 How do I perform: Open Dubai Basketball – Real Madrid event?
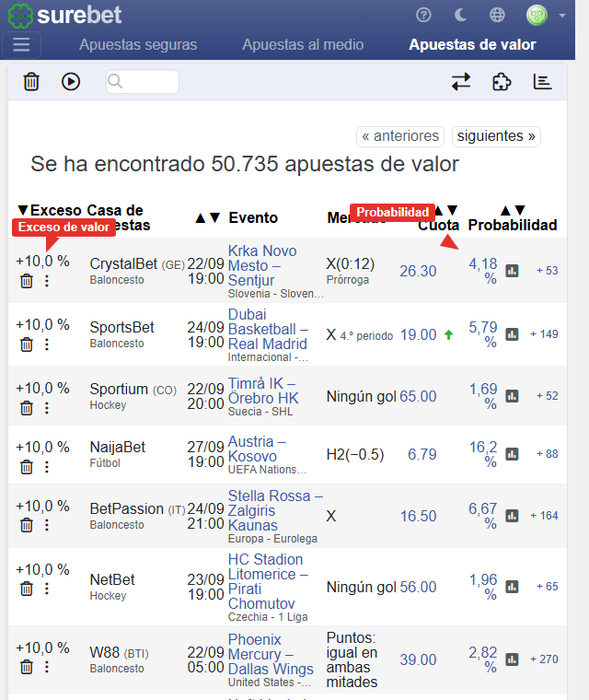(268, 329)
